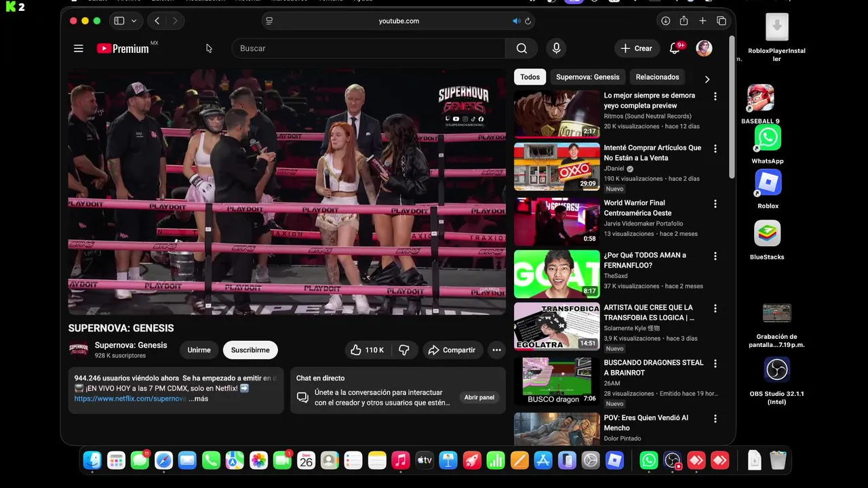
Task: Expand the description with '...más'
Action: pos(199,399)
